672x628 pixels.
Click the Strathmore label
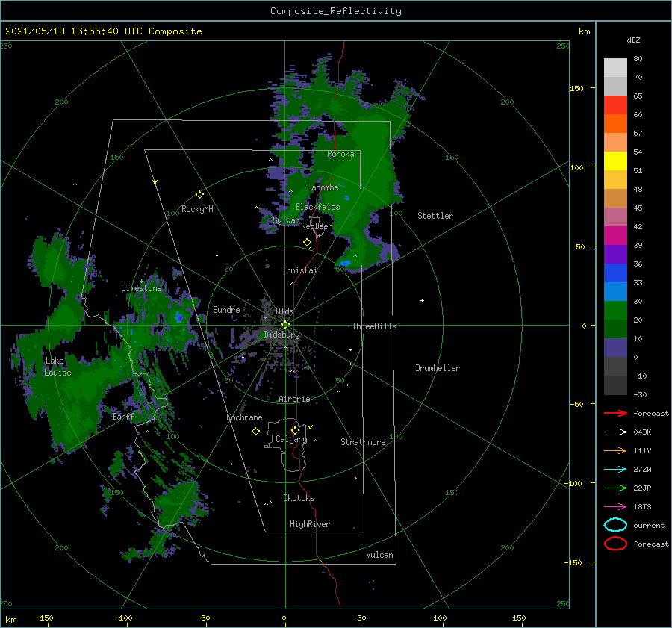363,442
